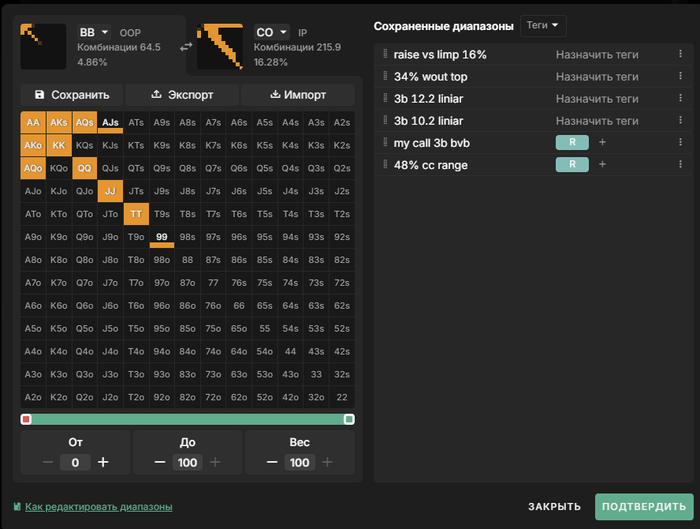Click the ПОДТВЕРДИТЬ button
The height and width of the screenshot is (529, 700).
[x=644, y=507]
